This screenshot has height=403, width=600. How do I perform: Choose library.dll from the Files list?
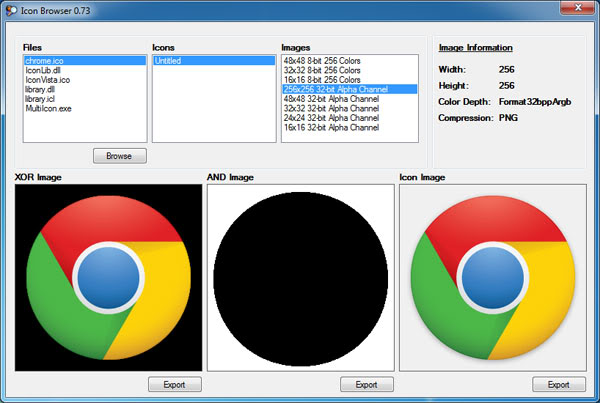(42, 90)
